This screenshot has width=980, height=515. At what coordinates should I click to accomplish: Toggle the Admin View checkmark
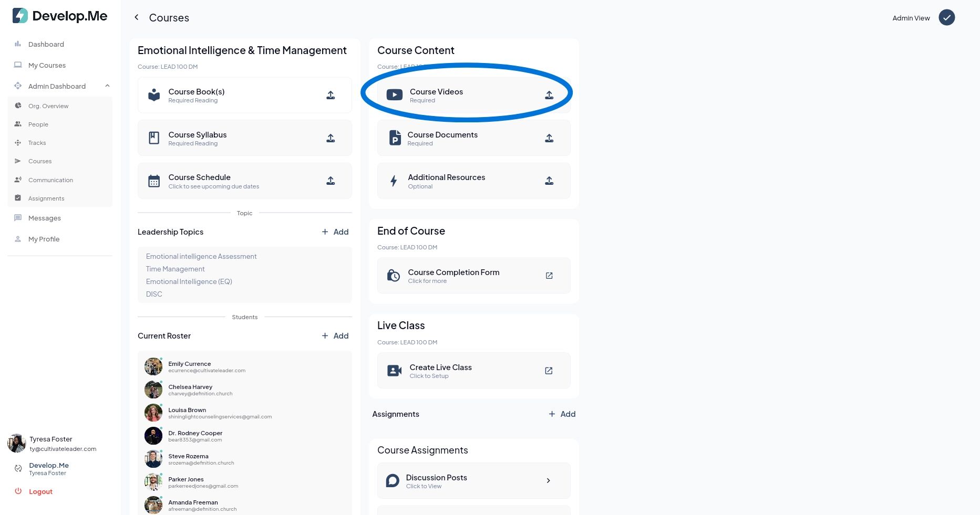(x=947, y=18)
